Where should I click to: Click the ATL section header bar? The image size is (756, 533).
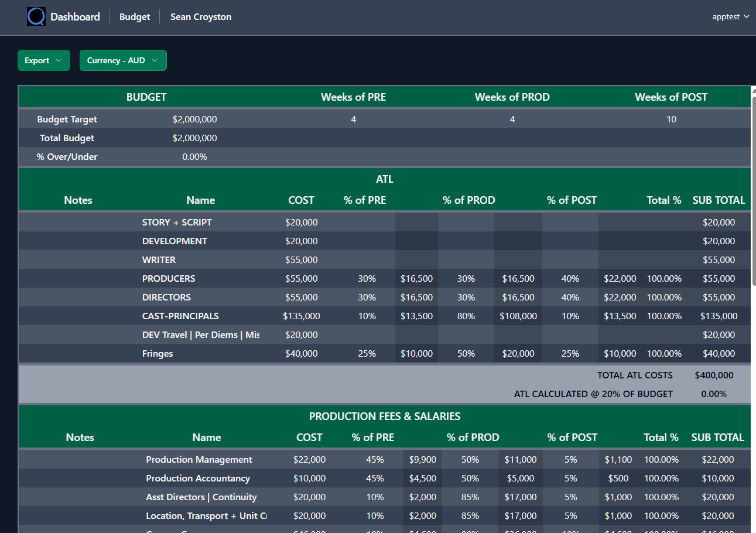tap(384, 179)
